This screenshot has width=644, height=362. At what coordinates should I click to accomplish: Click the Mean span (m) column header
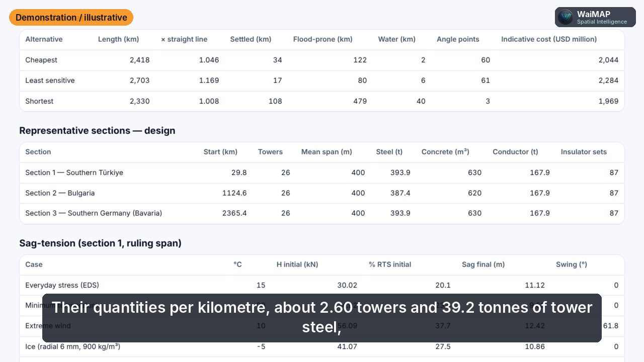coord(327,152)
